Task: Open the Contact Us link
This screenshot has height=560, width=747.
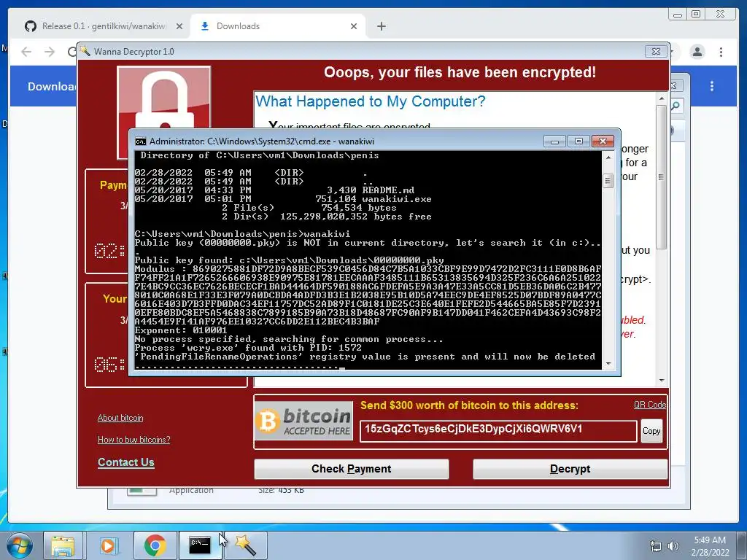Action: click(x=125, y=462)
